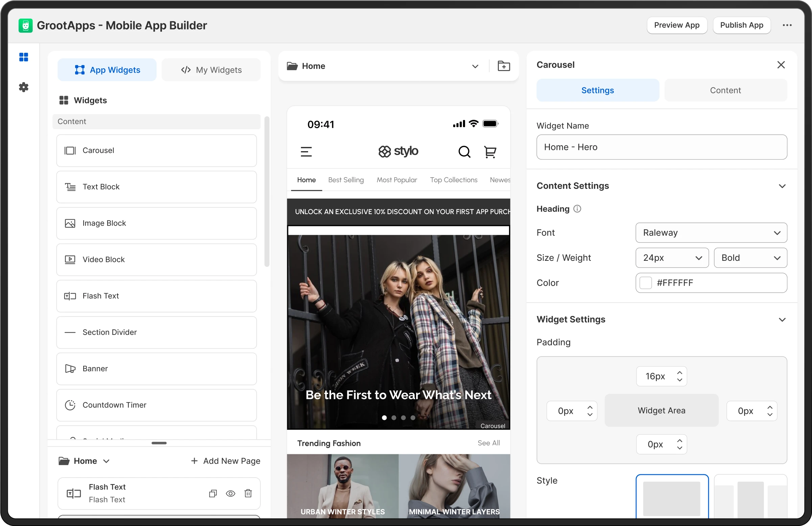Click the add new folder page icon
This screenshot has height=526, width=812.
click(504, 66)
